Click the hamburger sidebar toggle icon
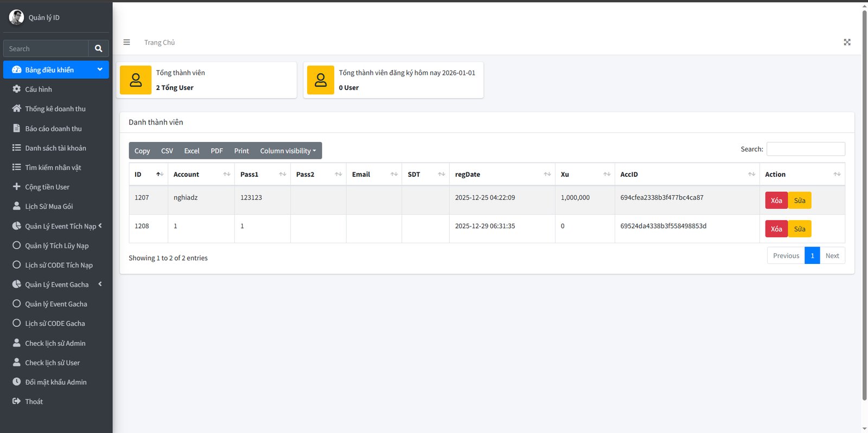Viewport: 868px width, 433px height. (x=126, y=42)
